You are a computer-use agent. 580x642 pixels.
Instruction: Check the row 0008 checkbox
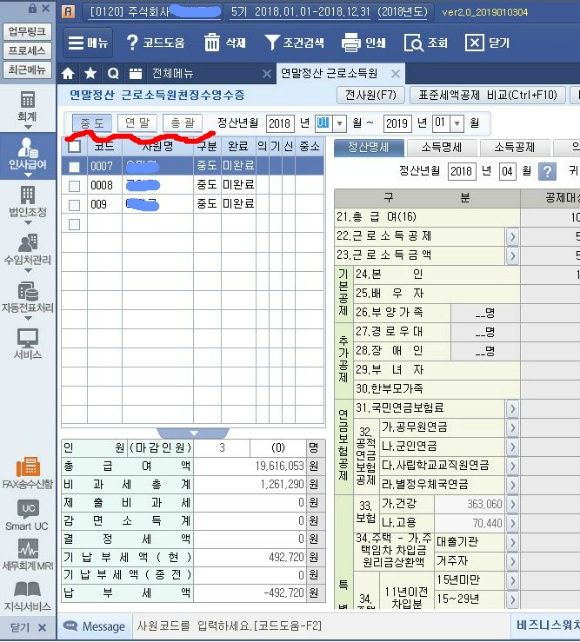74,185
